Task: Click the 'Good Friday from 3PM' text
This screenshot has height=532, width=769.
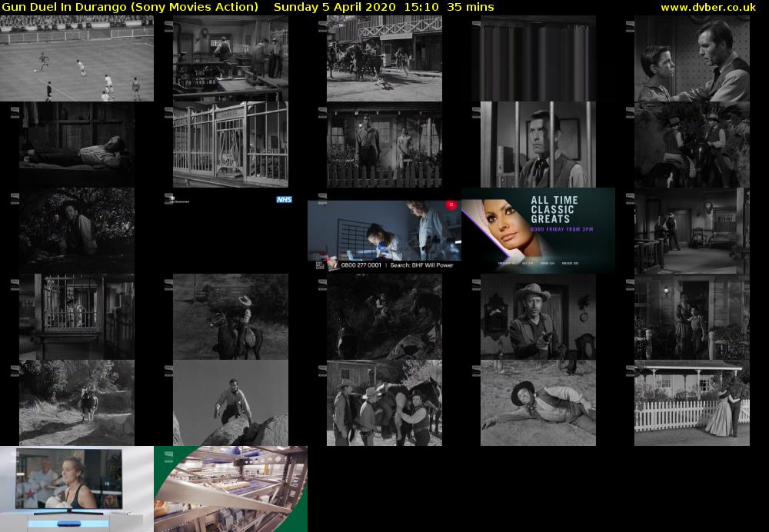Action: pyautogui.click(x=562, y=229)
